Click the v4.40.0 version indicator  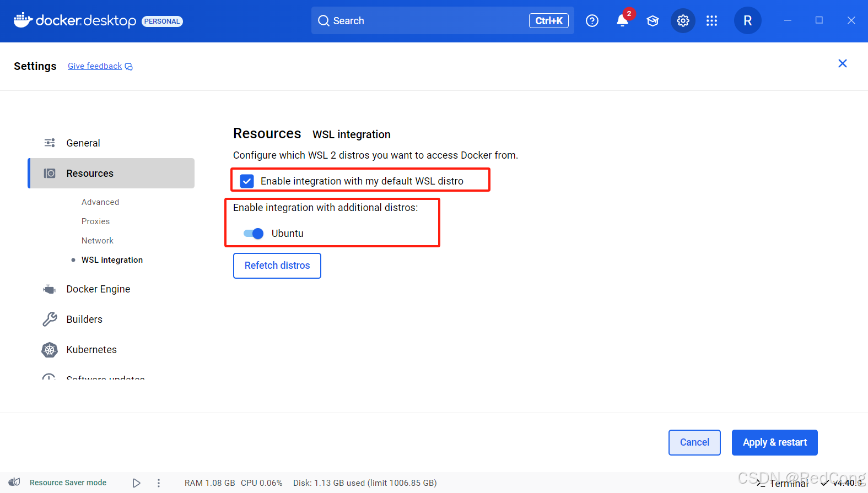pos(842,483)
